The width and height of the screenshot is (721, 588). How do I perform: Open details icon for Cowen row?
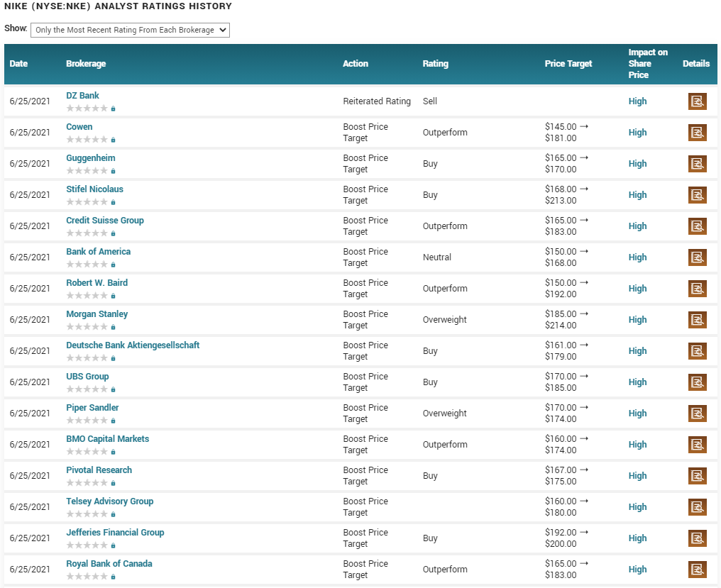[x=697, y=133]
